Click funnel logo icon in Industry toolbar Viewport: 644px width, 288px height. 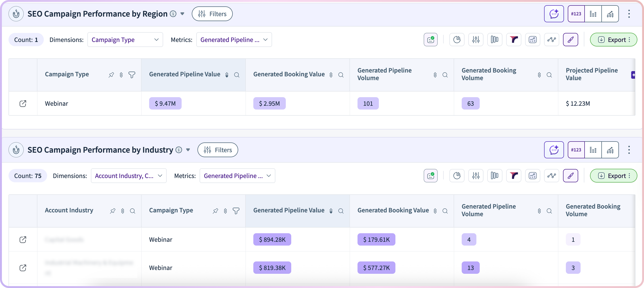514,176
